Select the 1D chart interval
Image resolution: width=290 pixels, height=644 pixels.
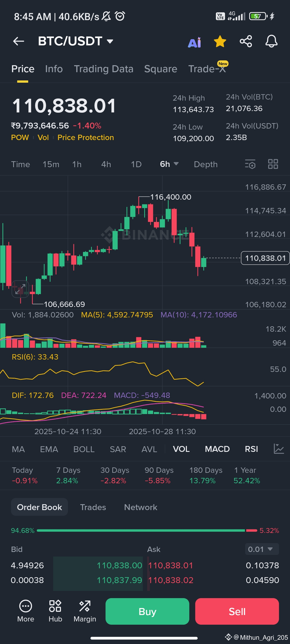136,164
